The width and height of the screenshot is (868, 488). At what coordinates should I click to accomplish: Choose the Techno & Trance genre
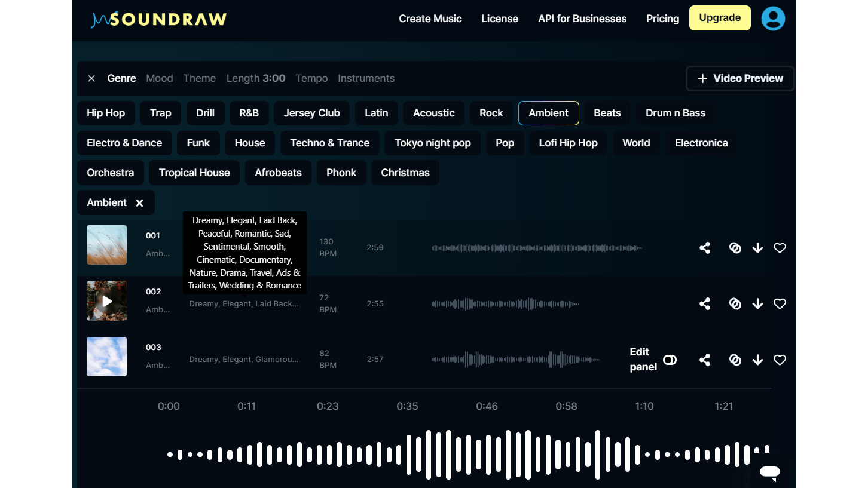click(330, 143)
